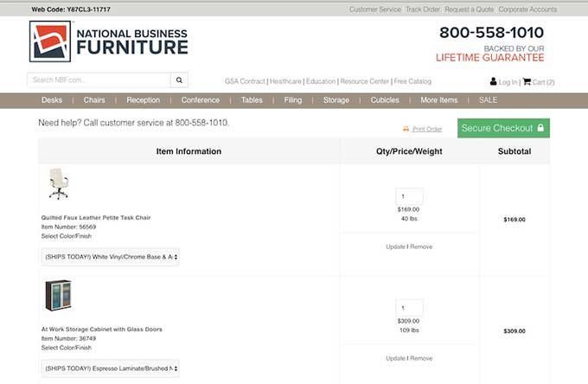Click the National Business Furniture logo
Viewport: 588px width, 384px height.
point(109,42)
